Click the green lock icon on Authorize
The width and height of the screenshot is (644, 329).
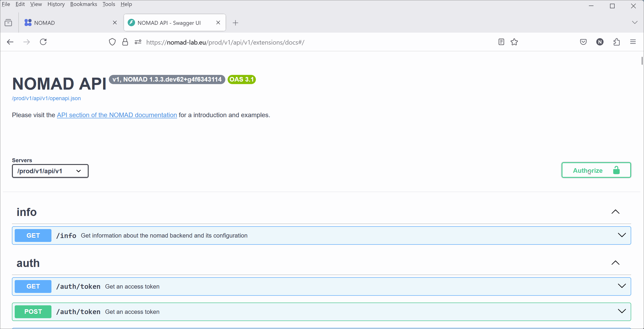point(616,170)
